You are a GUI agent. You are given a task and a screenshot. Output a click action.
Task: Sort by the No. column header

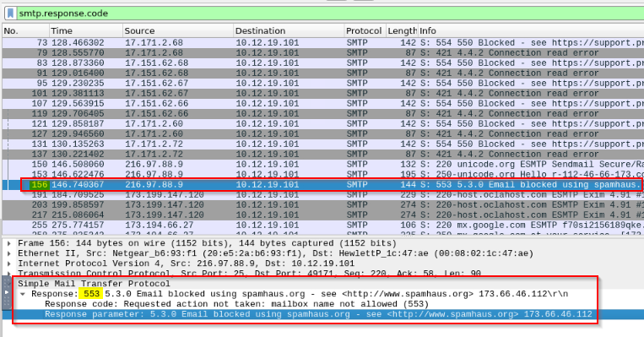(25, 30)
